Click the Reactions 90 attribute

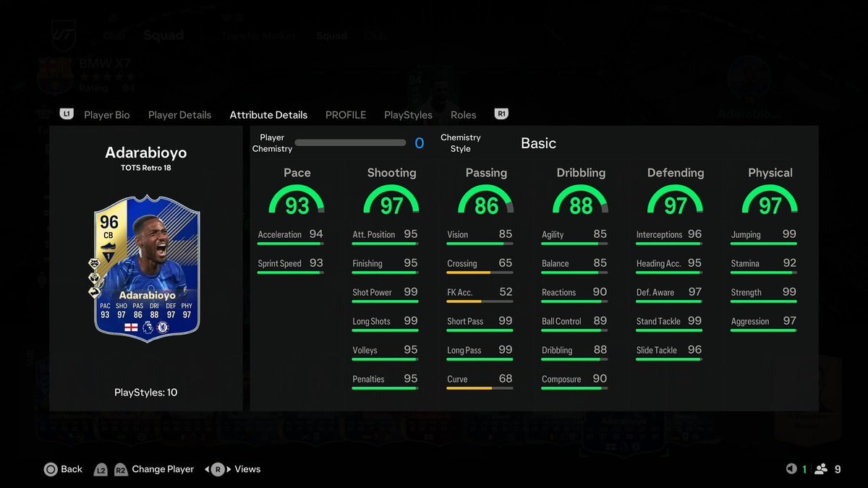pos(574,294)
